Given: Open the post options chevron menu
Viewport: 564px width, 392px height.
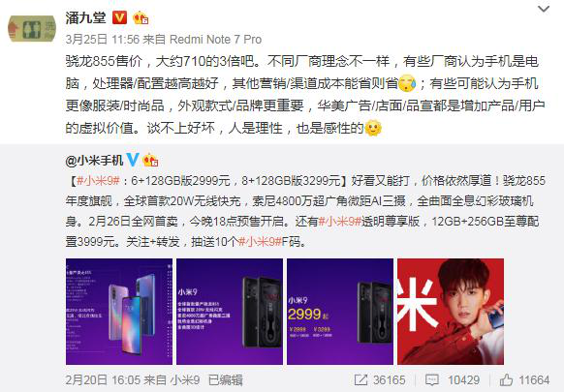Looking at the screenshot, I should [543, 9].
